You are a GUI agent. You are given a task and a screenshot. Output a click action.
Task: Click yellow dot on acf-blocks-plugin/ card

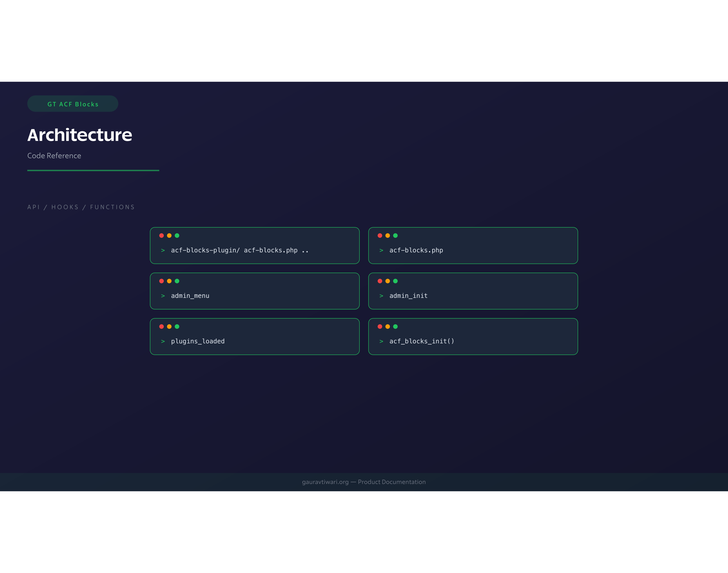169,235
